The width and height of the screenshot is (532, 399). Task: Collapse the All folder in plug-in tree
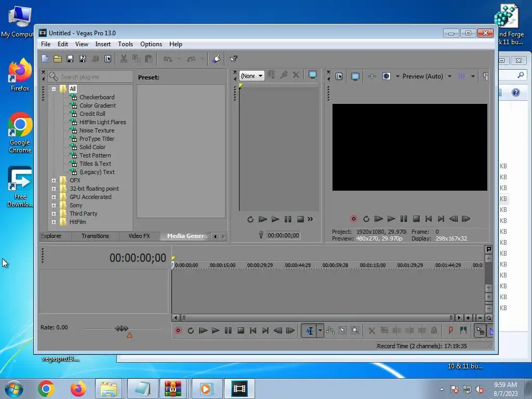54,89
